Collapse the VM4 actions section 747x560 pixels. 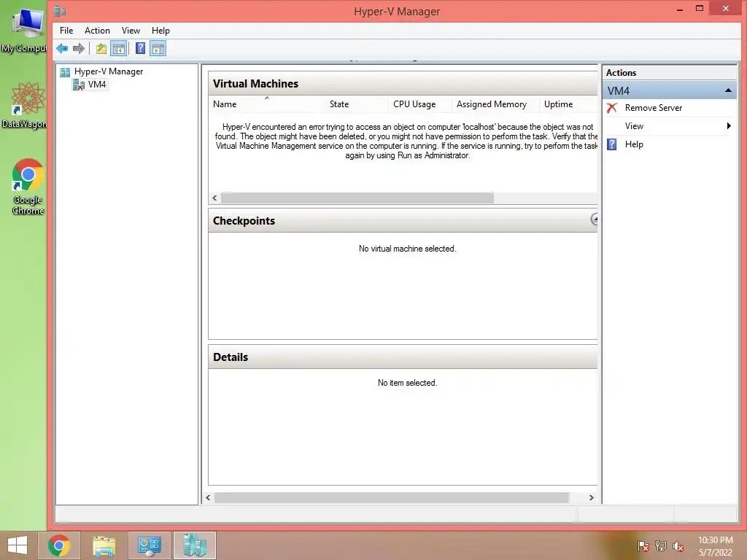coord(728,90)
